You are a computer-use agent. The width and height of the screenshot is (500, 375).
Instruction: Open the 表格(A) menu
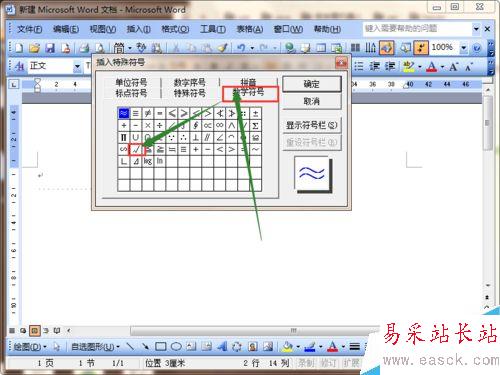[250, 29]
